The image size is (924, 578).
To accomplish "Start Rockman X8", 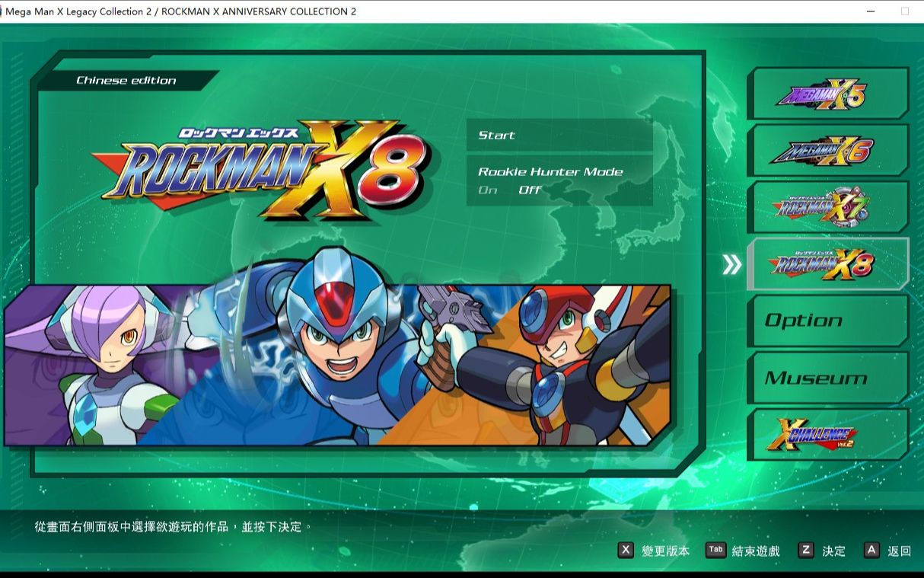I will tap(559, 136).
